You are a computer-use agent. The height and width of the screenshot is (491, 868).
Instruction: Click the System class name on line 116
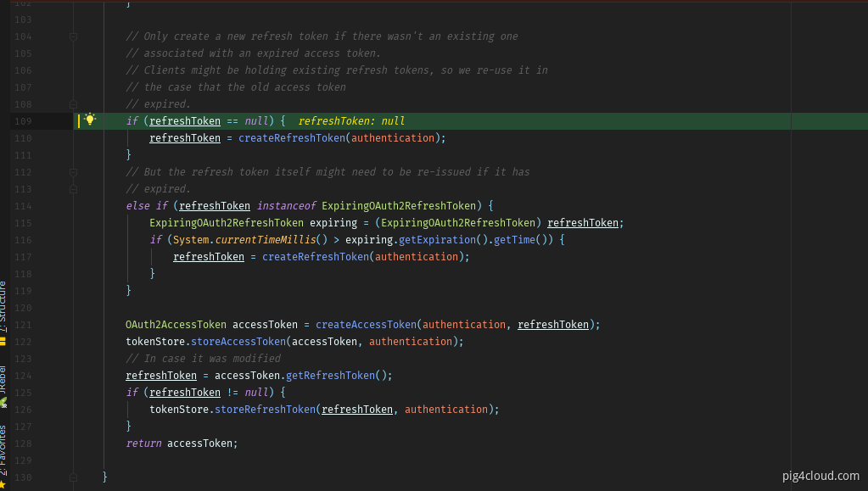click(191, 240)
